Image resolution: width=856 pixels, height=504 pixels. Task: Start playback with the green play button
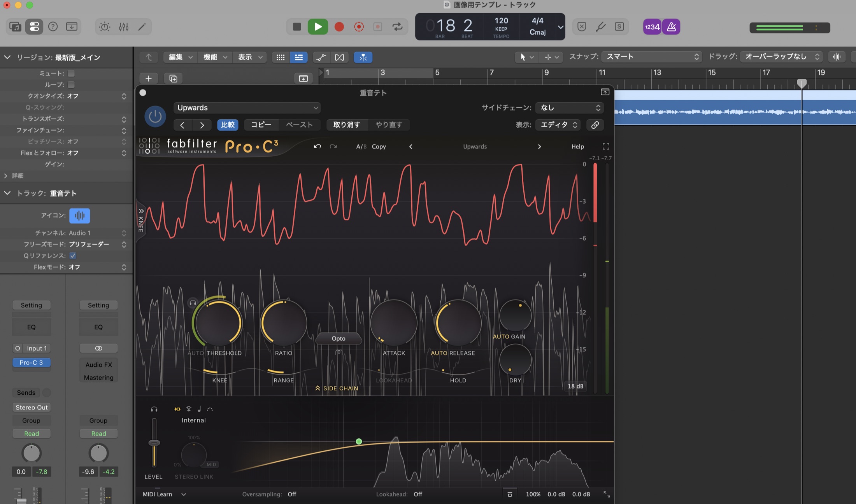pyautogui.click(x=317, y=27)
